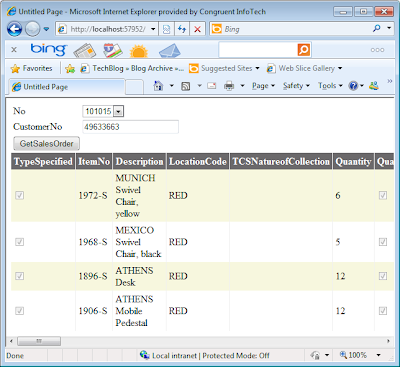The height and width of the screenshot is (367, 400).
Task: Click the browser Forward arrow button
Action: 32,29
